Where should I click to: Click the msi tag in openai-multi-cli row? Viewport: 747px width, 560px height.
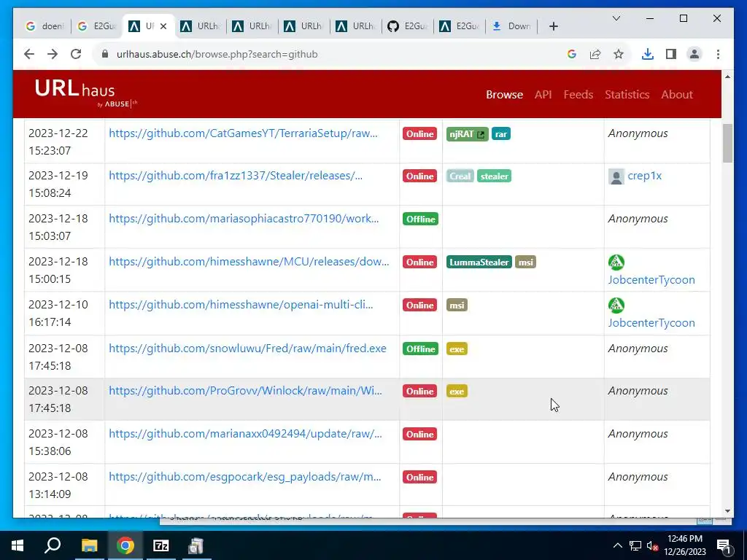click(x=457, y=306)
